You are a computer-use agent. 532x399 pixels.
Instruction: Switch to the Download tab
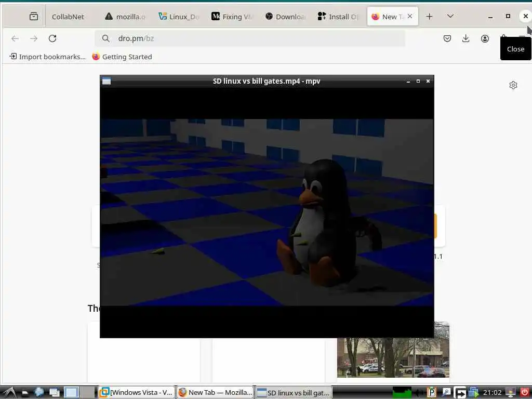pyautogui.click(x=285, y=17)
